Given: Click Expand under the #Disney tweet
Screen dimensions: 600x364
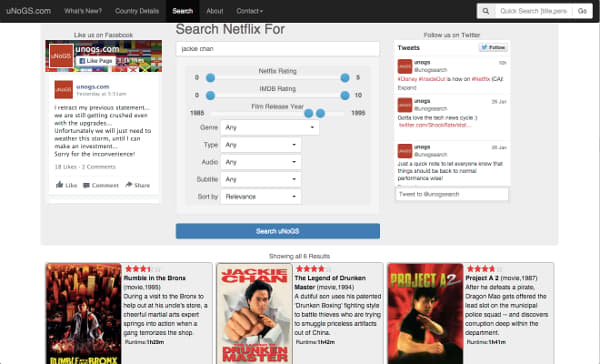Looking at the screenshot, I should (407, 88).
